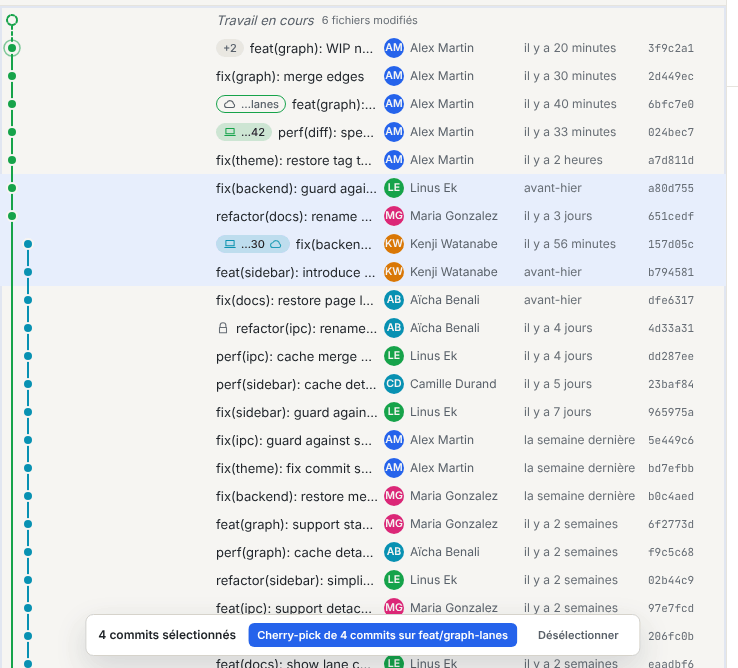Click commit hash 2d449ec

671,76
